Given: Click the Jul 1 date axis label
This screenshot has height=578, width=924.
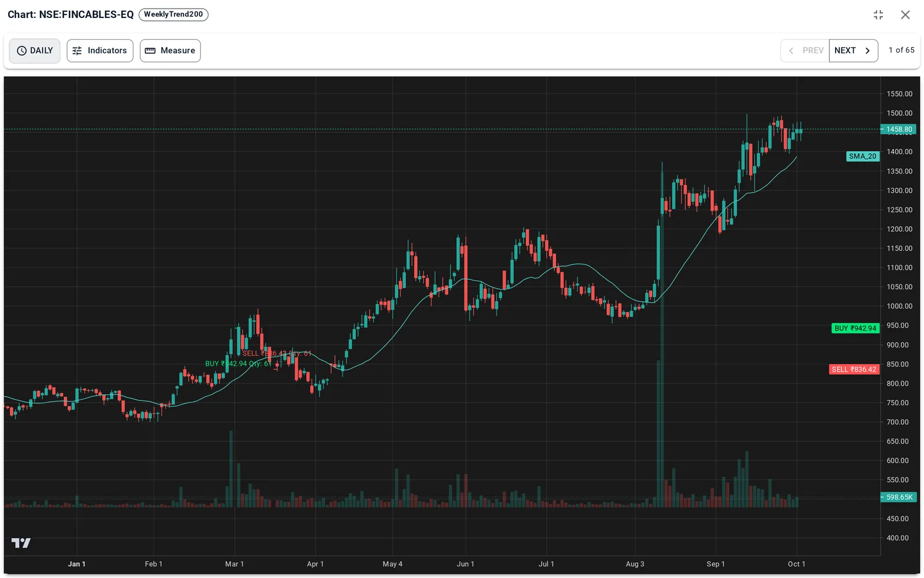Looking at the screenshot, I should (546, 564).
